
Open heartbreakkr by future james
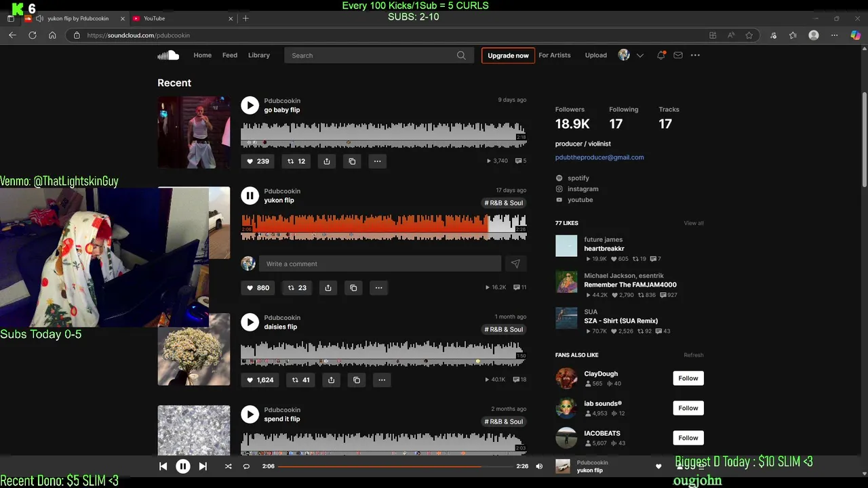click(x=604, y=249)
